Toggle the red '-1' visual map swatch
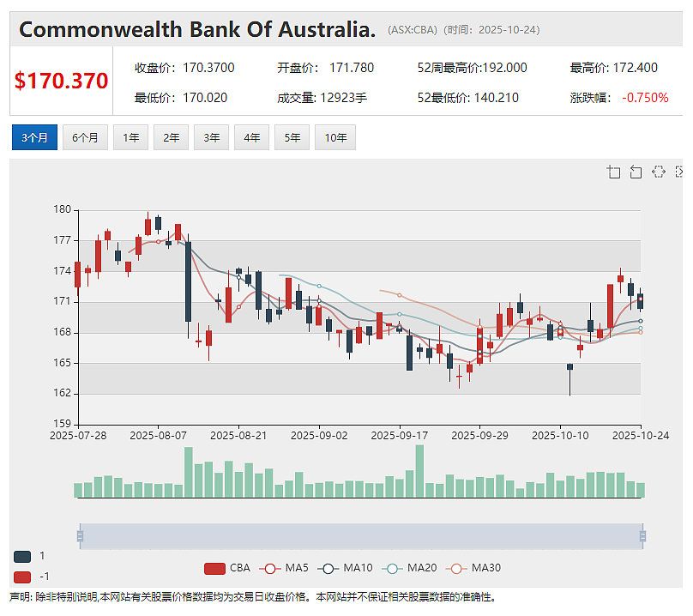The image size is (693, 616). (x=22, y=577)
